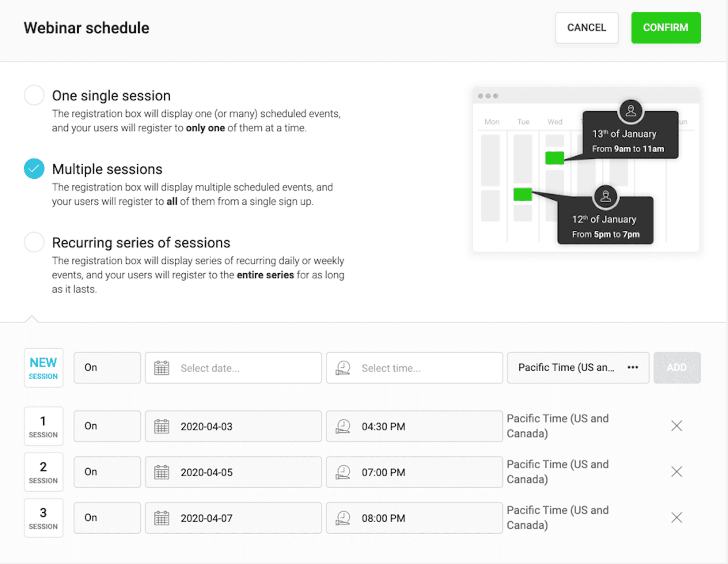Click the three-dot menu for new session timezone
The width and height of the screenshot is (728, 564).
pyautogui.click(x=633, y=368)
